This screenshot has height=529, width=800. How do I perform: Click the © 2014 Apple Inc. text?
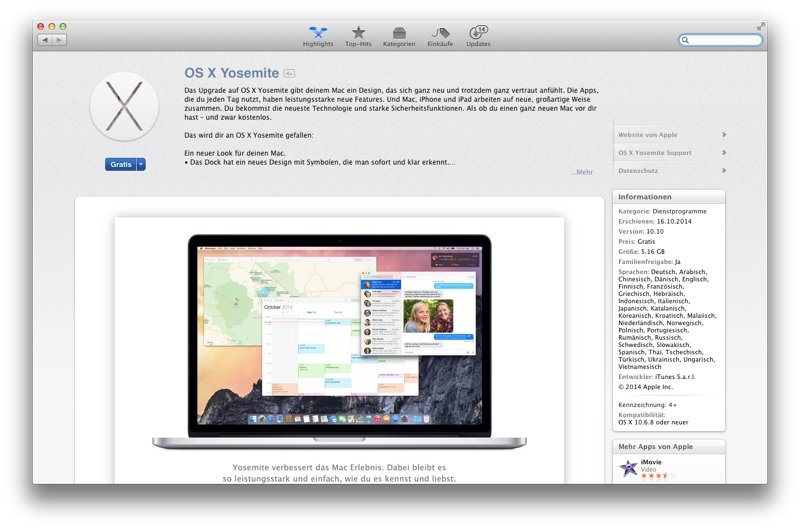(x=645, y=387)
